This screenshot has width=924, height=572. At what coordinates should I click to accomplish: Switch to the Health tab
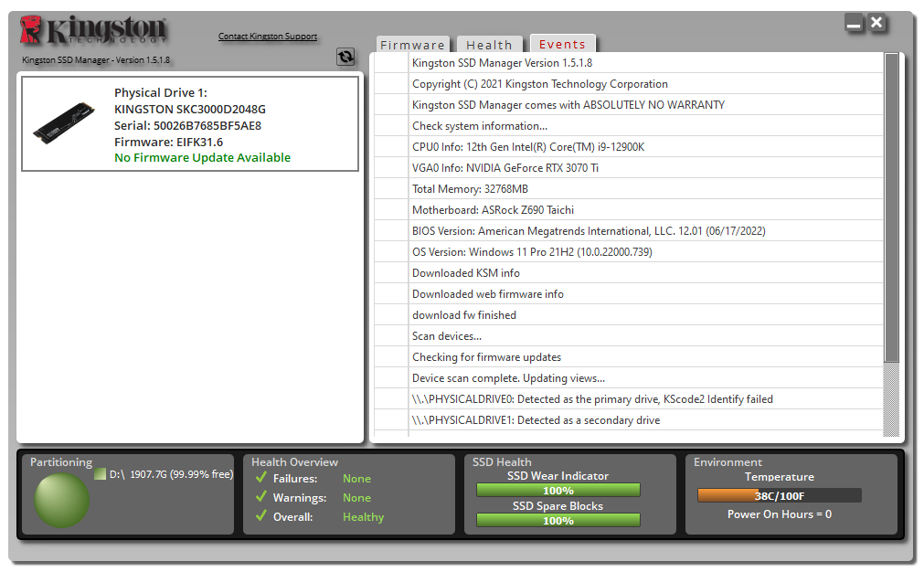click(x=489, y=45)
